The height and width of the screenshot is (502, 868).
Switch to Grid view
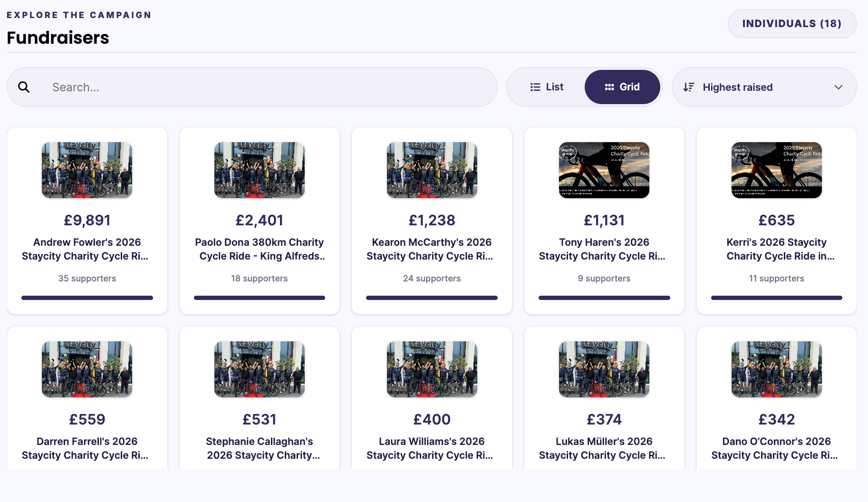tap(622, 87)
